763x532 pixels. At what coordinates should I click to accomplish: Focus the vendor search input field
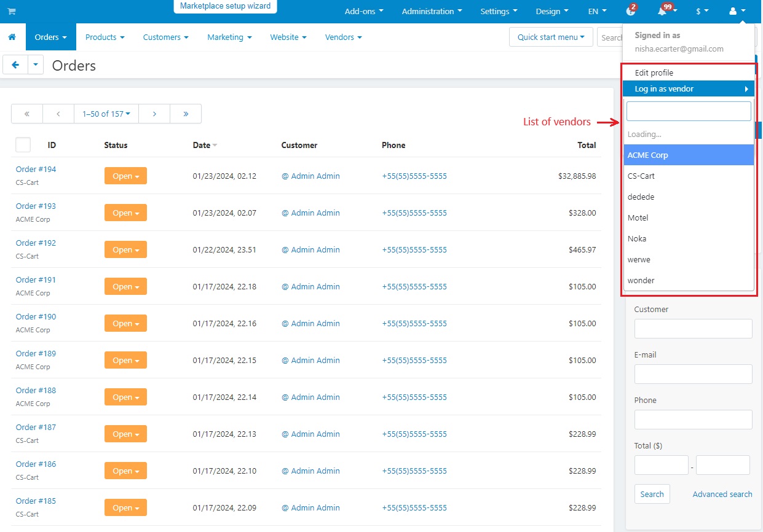[689, 111]
